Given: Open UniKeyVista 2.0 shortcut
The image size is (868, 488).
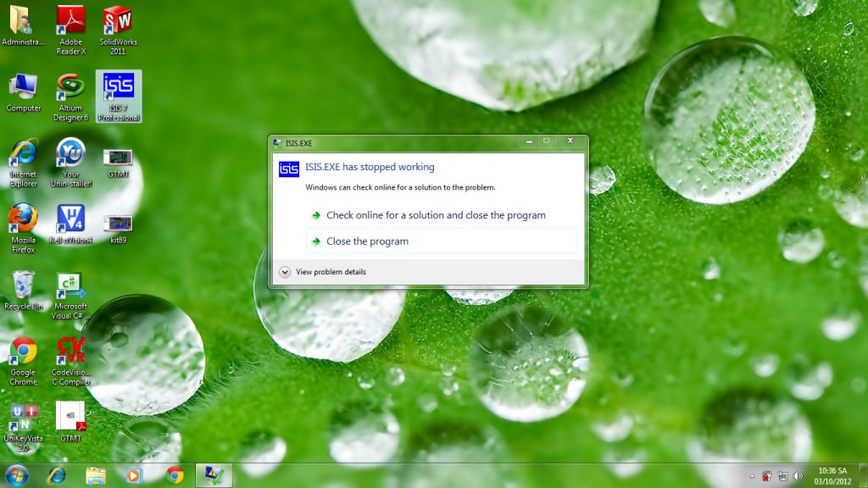Looking at the screenshot, I should coord(23,427).
